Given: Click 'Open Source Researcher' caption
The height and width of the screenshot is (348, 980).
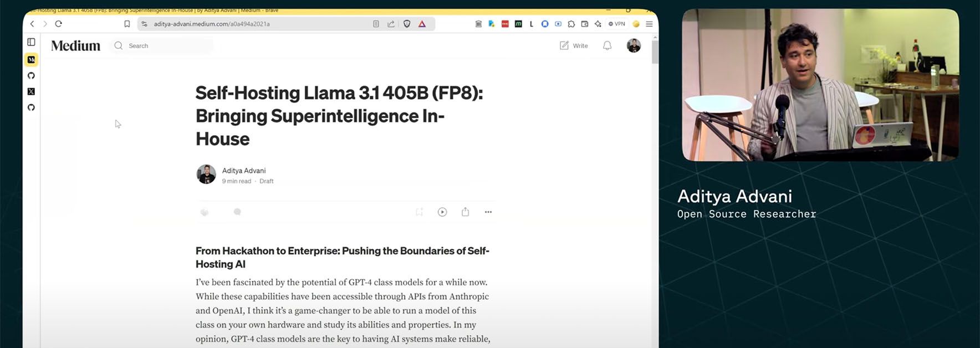Looking at the screenshot, I should pos(747,214).
